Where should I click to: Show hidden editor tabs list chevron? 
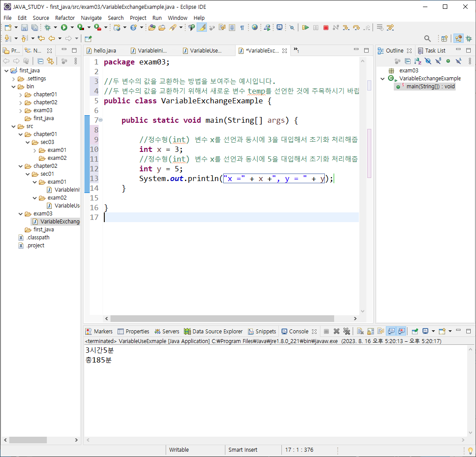coord(296,50)
